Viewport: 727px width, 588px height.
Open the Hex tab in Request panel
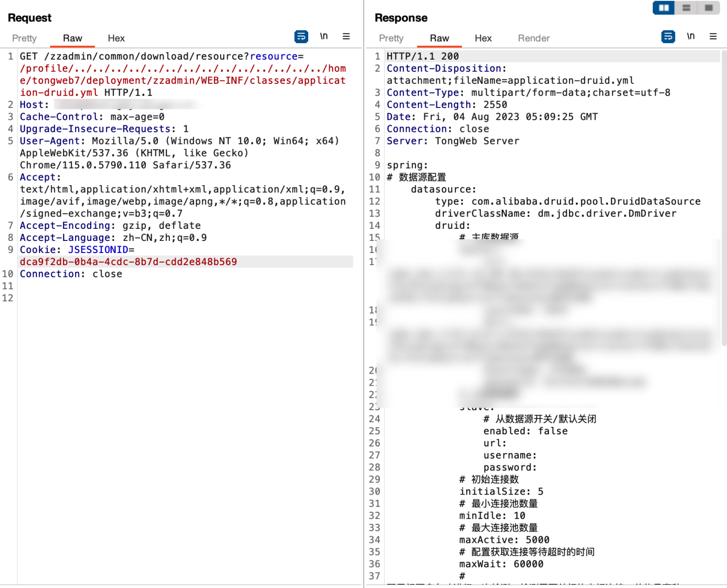(116, 38)
